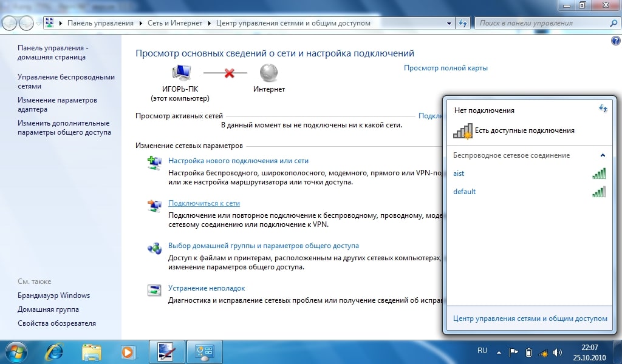The height and width of the screenshot is (364, 622).
Task: Click the Control Panel search field
Action: tap(544, 24)
